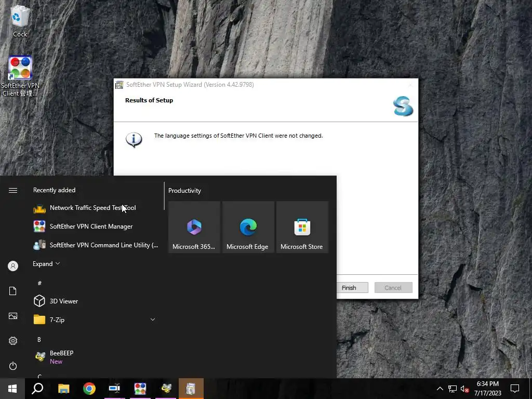
Task: Click the disabled Cancel button
Action: 393,288
